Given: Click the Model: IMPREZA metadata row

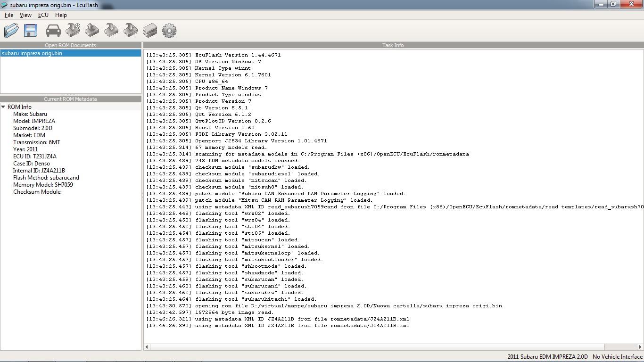Looking at the screenshot, I should coord(34,121).
